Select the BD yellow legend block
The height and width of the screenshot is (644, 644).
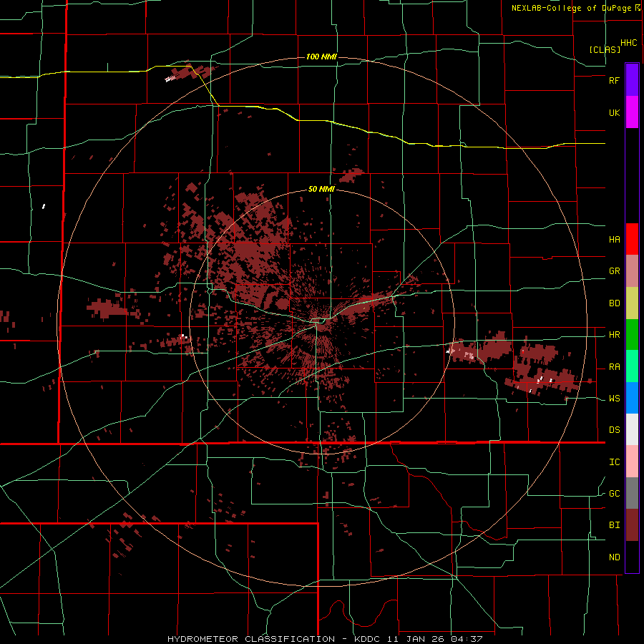point(632,303)
